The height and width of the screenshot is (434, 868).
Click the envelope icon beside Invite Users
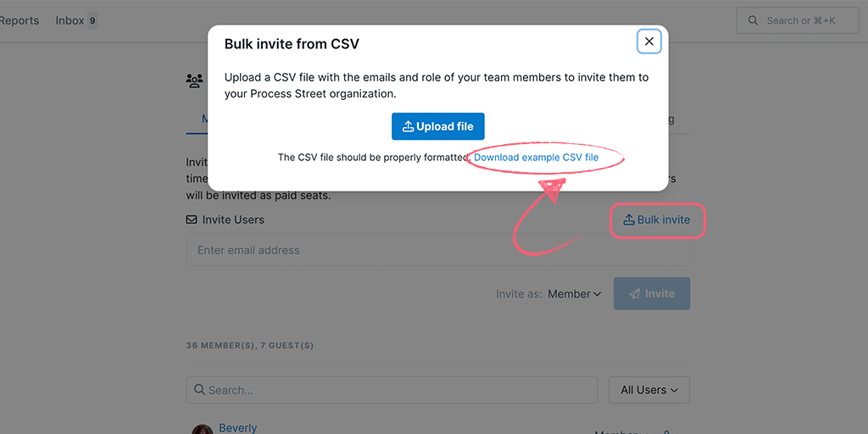click(x=192, y=220)
